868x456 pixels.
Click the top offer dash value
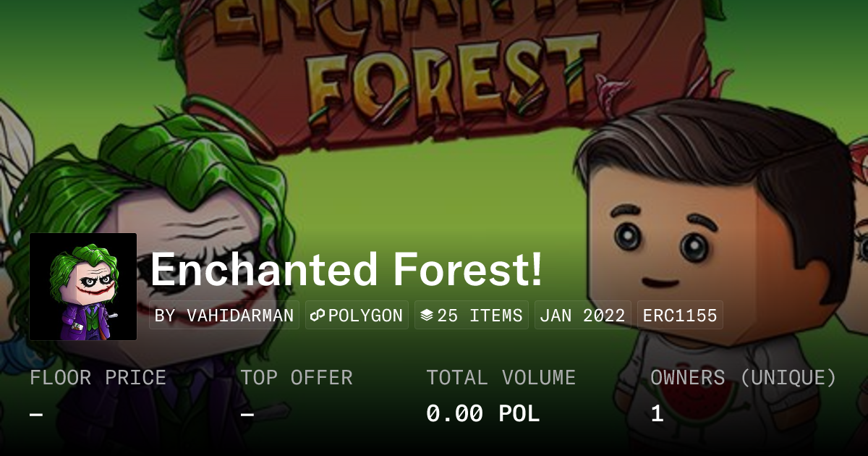point(247,415)
